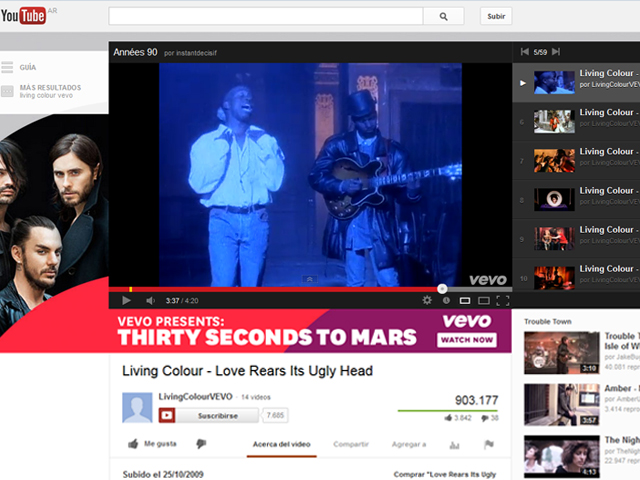640x480 pixels.
Task: Select playlist video number 6
Action: (x=576, y=122)
